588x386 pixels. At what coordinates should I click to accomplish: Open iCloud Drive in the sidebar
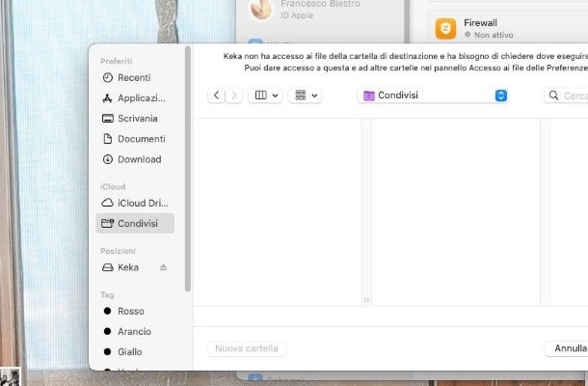coord(135,203)
